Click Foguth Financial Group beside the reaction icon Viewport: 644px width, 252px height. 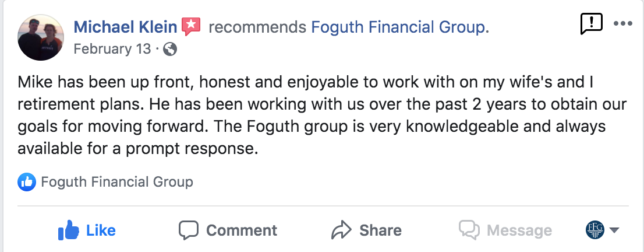[116, 182]
